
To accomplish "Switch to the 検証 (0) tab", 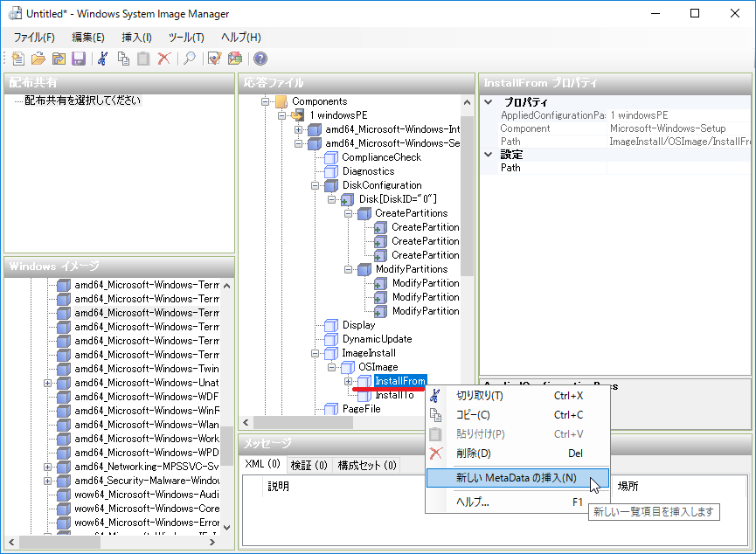I will point(309,465).
